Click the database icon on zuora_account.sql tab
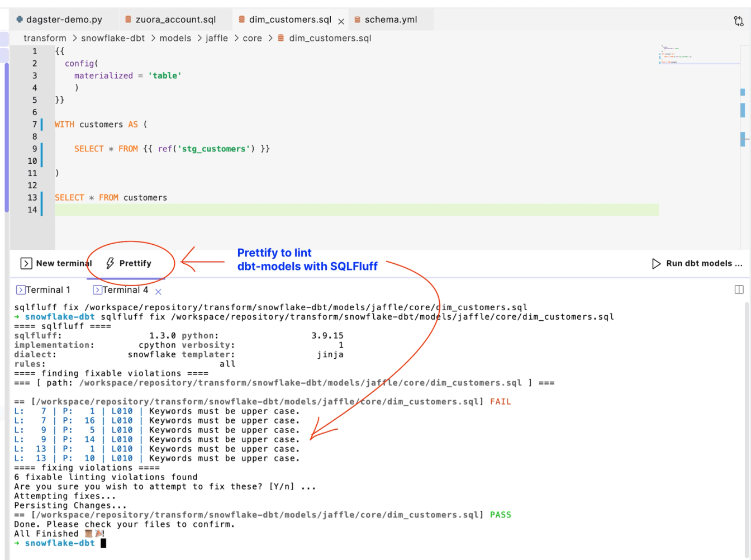751x560 pixels. (x=129, y=20)
